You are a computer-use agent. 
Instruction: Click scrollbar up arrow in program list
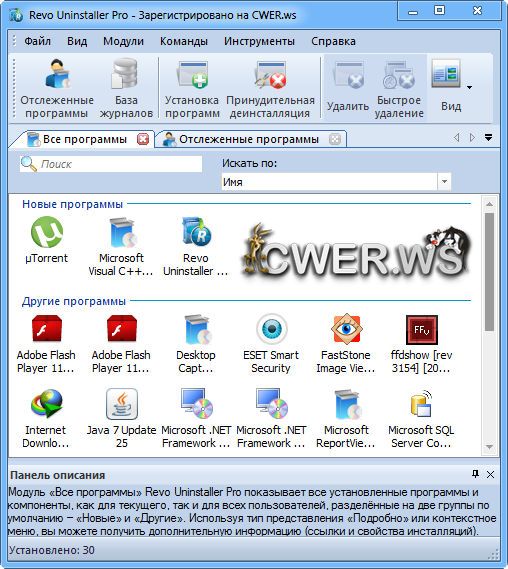pyautogui.click(x=489, y=204)
